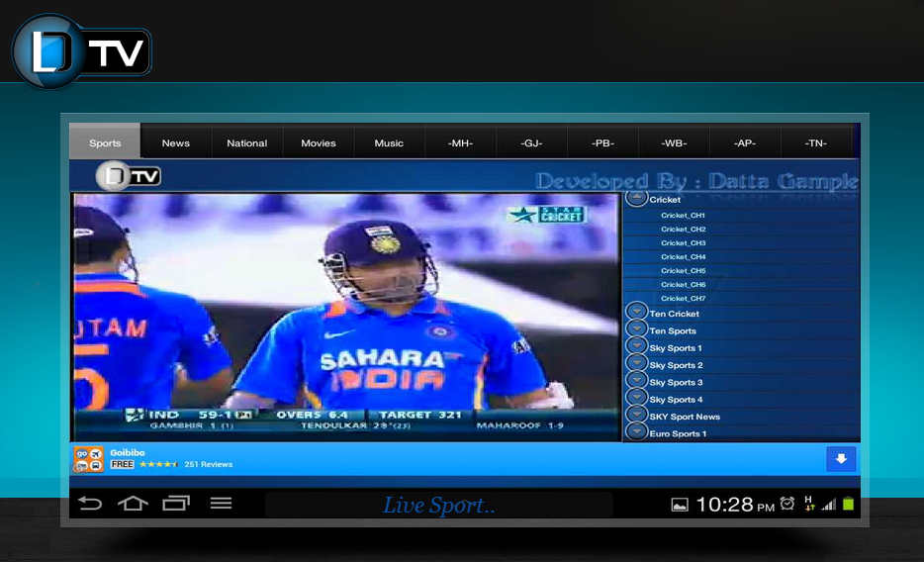The image size is (924, 562).
Task: Click the FREE label on the ad
Action: click(x=122, y=464)
